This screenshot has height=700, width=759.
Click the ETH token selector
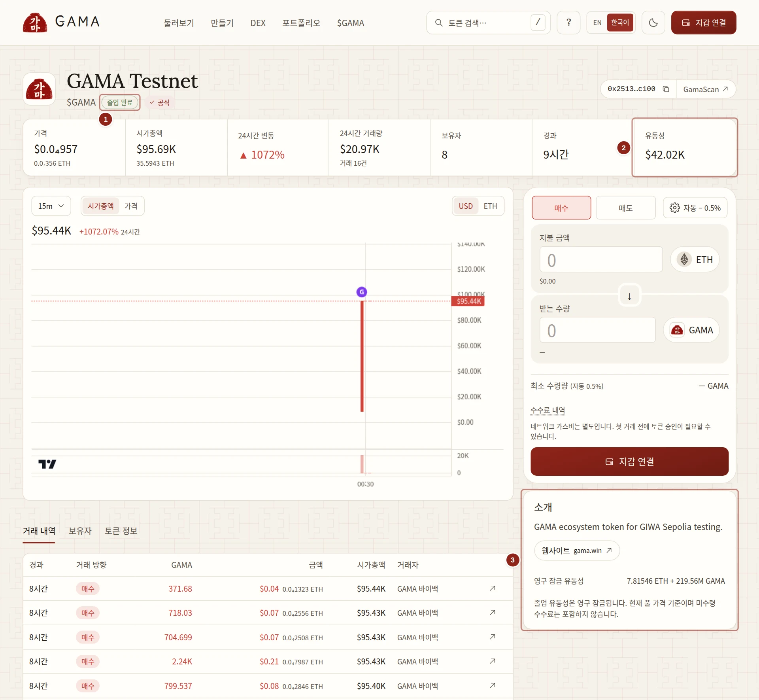click(695, 259)
